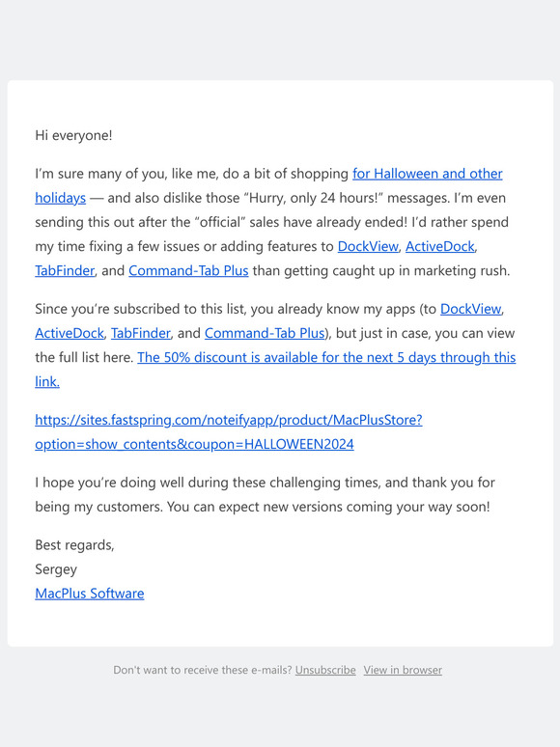Viewport: 560px width, 747px height.
Task: Open TabFinder link before "and Command-Tab Plus than"
Action: click(65, 270)
